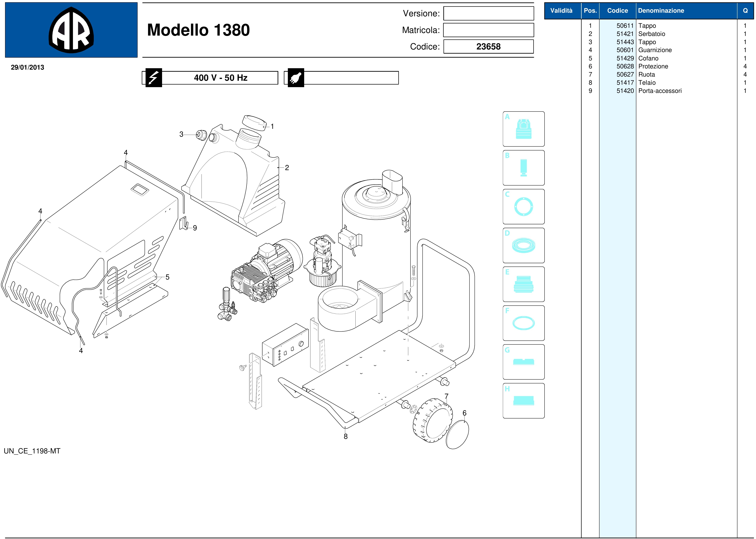Viewport: 756px width, 539px height.
Task: Click the Validità column header
Action: click(561, 11)
